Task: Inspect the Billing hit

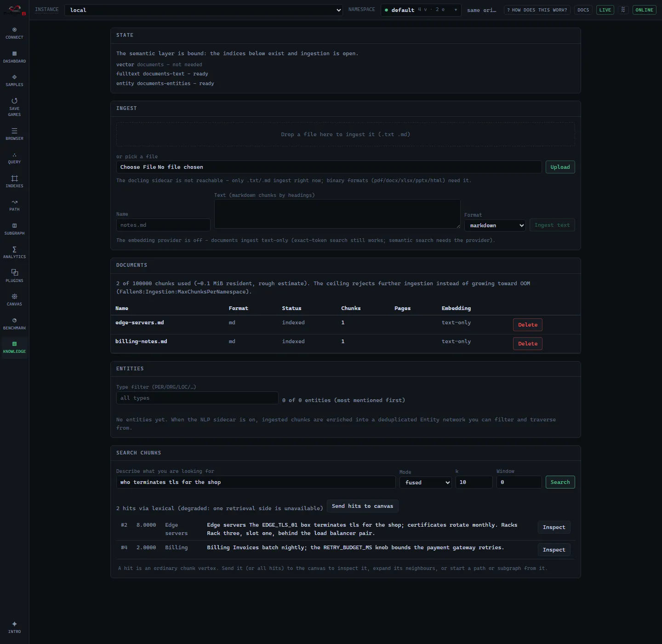Action: pyautogui.click(x=554, y=550)
